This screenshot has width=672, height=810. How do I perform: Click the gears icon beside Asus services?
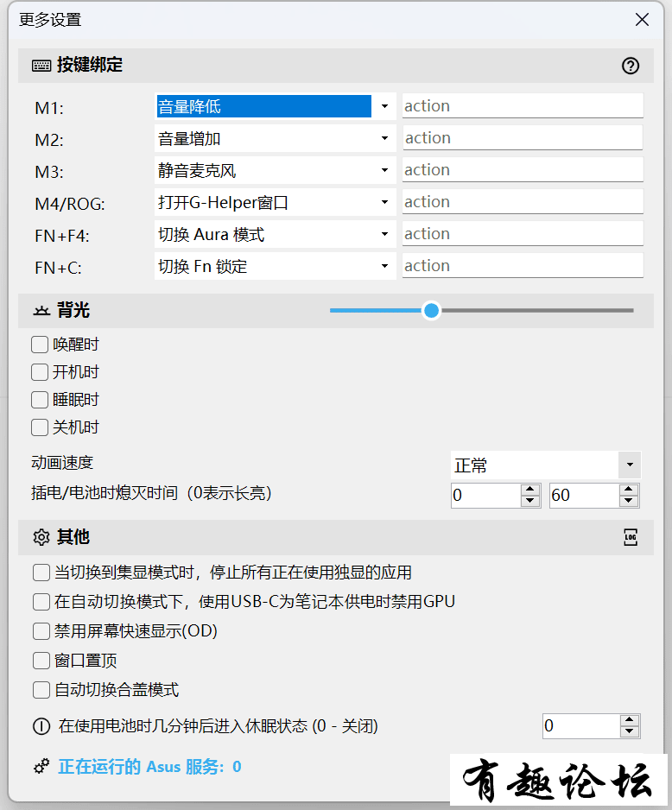[x=41, y=766]
